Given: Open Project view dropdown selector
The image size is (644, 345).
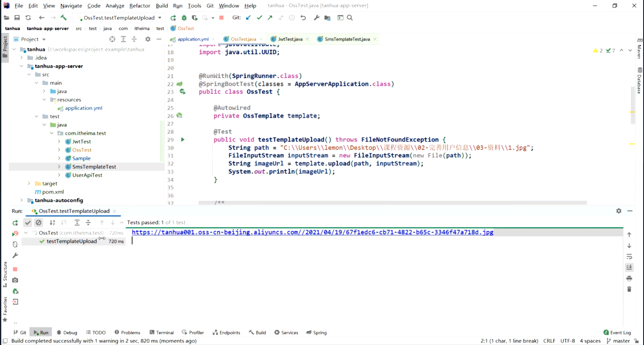Looking at the screenshot, I should click(x=33, y=39).
